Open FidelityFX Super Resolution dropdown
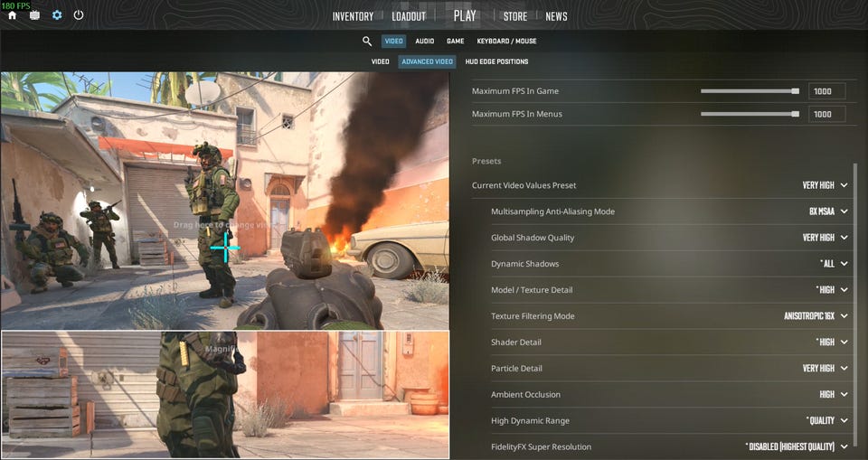 pos(797,446)
